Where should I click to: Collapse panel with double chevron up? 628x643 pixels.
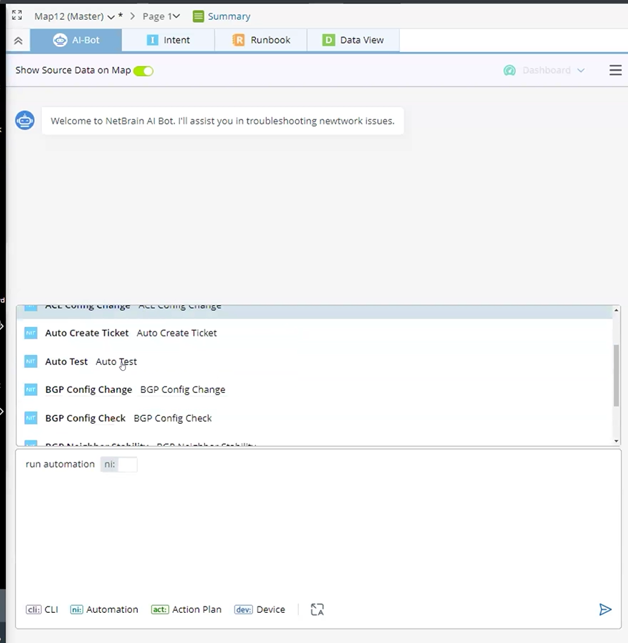18,41
